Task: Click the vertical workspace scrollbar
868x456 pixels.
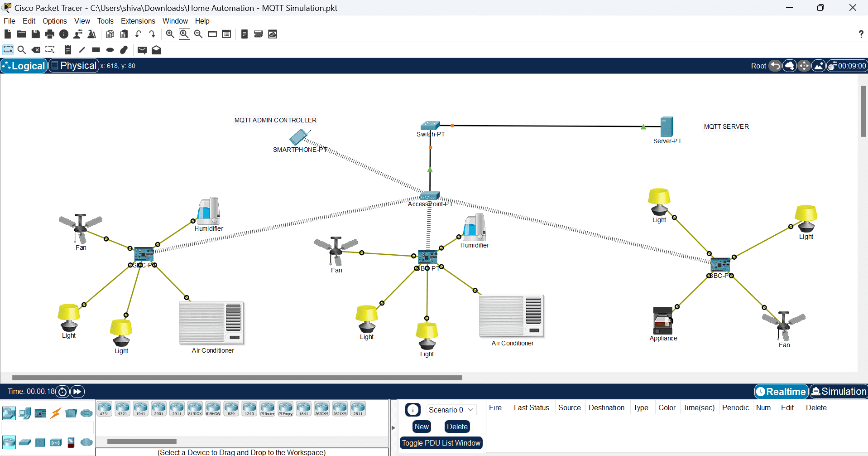Action: point(863,111)
